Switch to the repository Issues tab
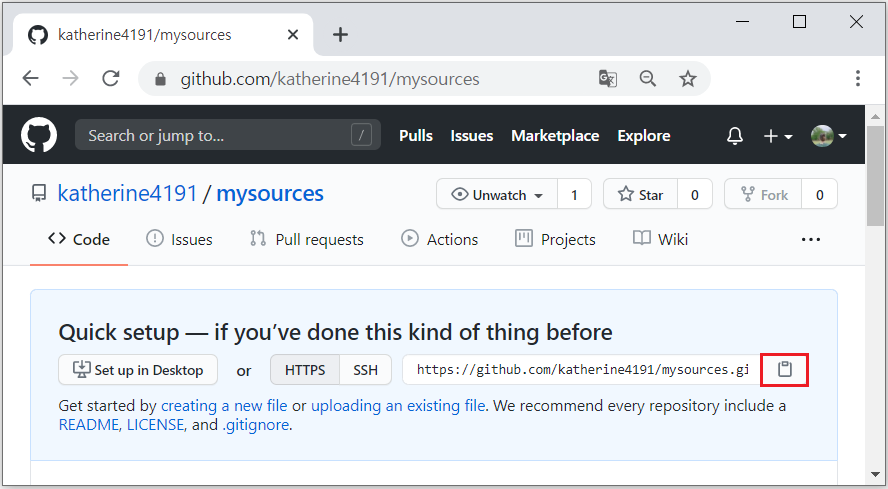 click(179, 239)
